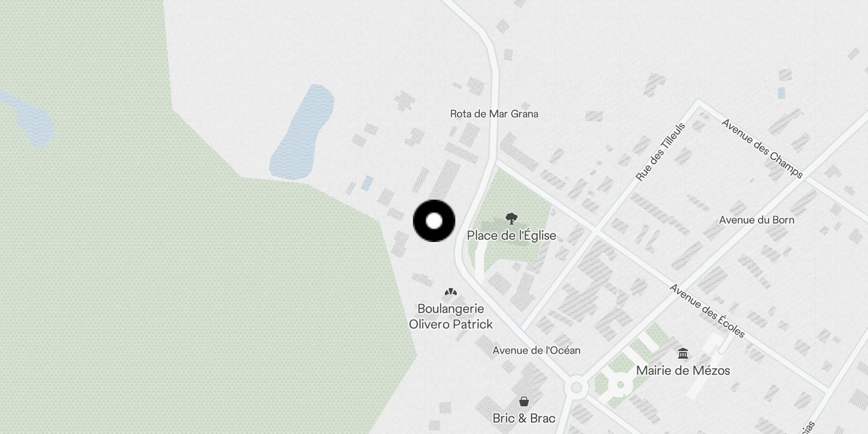Screen dimensions: 868x434
Task: Open the Boulangerie Olivero Patrick label
Action: point(451,316)
